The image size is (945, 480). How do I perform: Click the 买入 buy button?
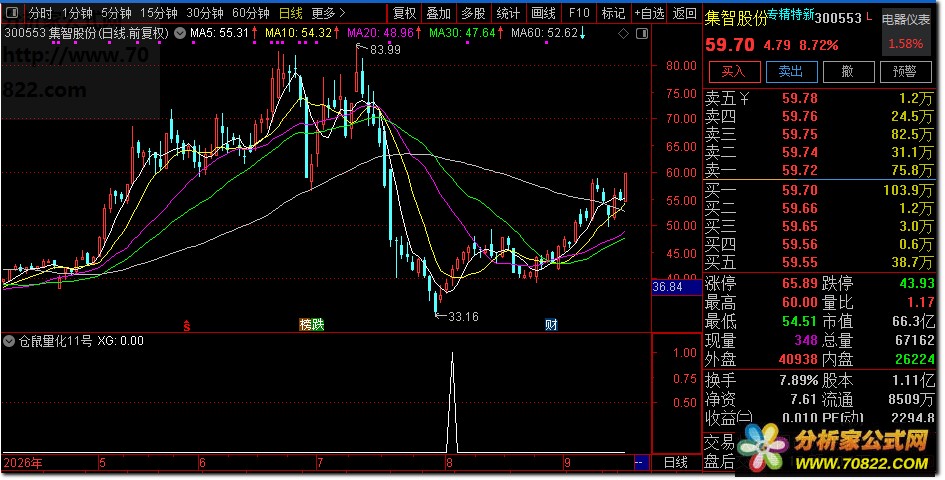[733, 72]
